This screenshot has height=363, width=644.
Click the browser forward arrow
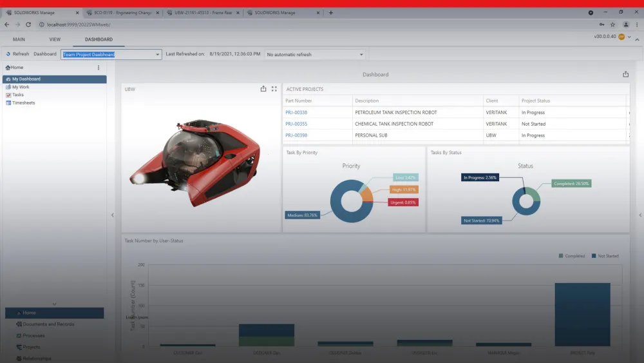click(x=17, y=25)
